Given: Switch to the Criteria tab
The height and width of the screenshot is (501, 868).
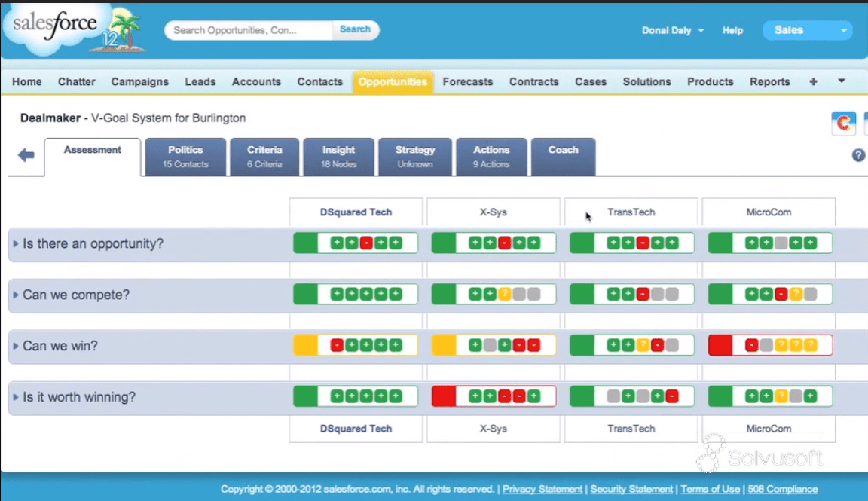Looking at the screenshot, I should (264, 157).
